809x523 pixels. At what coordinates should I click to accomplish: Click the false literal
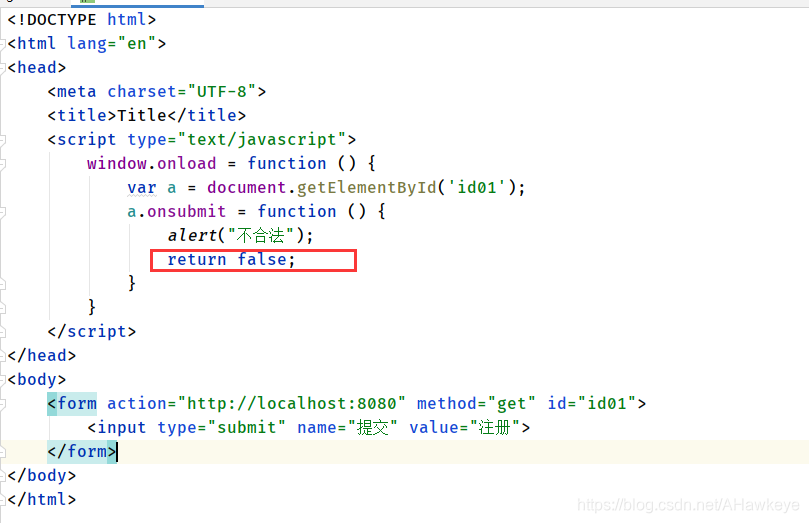click(262, 259)
